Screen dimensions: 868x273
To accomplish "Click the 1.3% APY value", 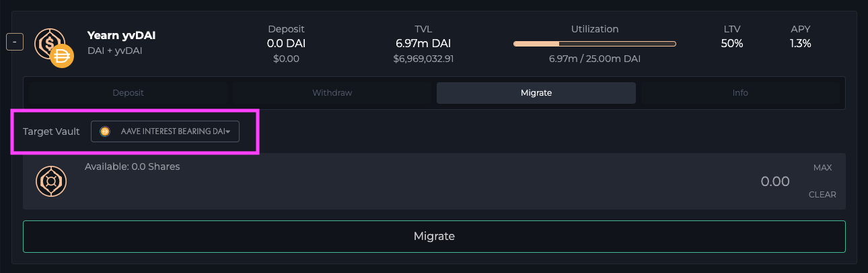I will coord(800,43).
